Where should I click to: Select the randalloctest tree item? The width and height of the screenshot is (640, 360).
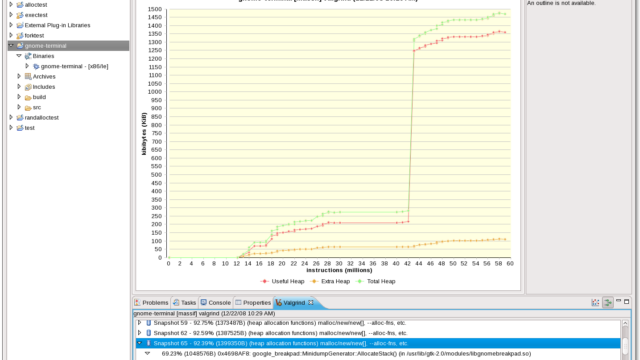42,118
